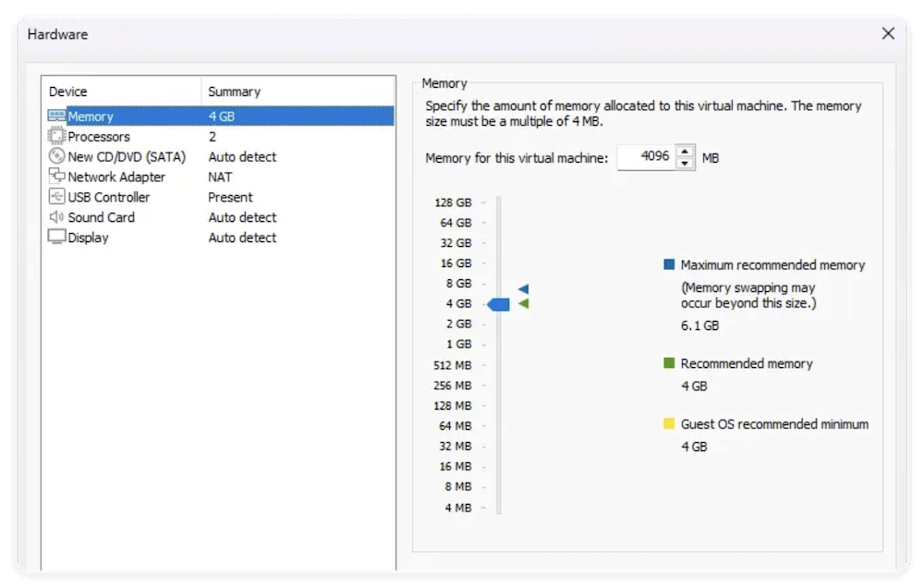
Task: Click the yellow Guest OS minimum swatch
Action: click(x=668, y=423)
